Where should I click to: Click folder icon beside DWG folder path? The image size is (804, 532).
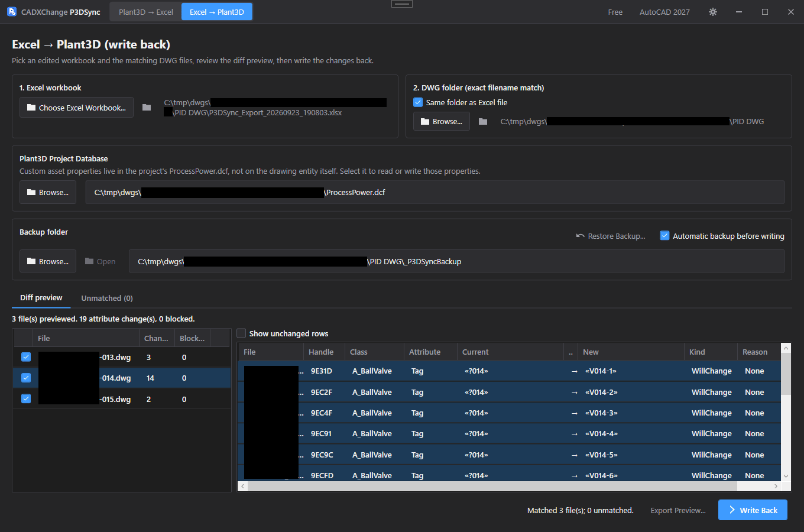click(x=483, y=121)
